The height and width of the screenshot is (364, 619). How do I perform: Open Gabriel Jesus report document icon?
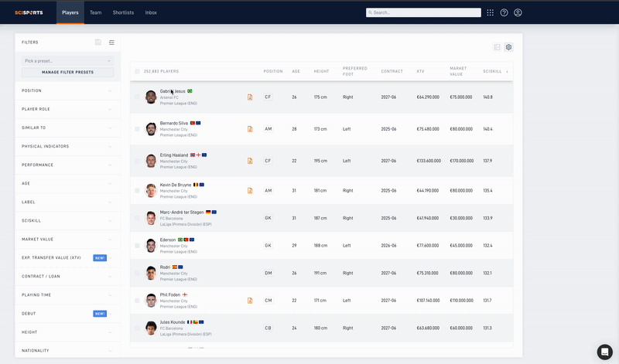(250, 97)
